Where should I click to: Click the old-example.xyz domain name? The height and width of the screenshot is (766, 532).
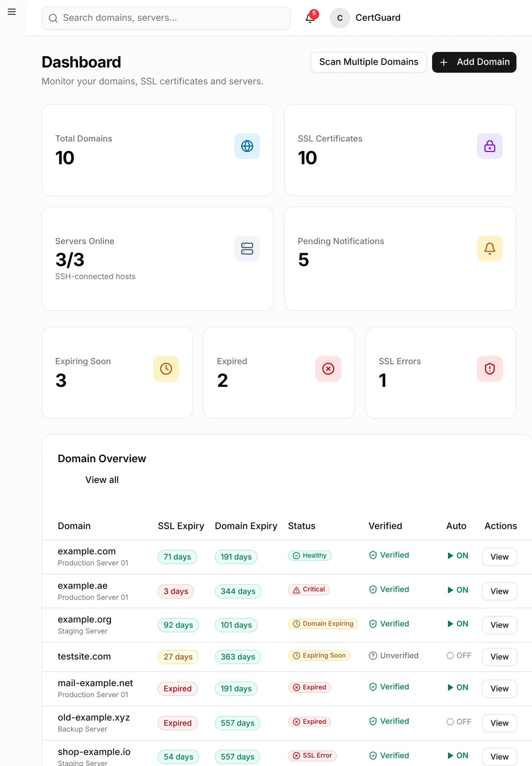pyautogui.click(x=94, y=718)
